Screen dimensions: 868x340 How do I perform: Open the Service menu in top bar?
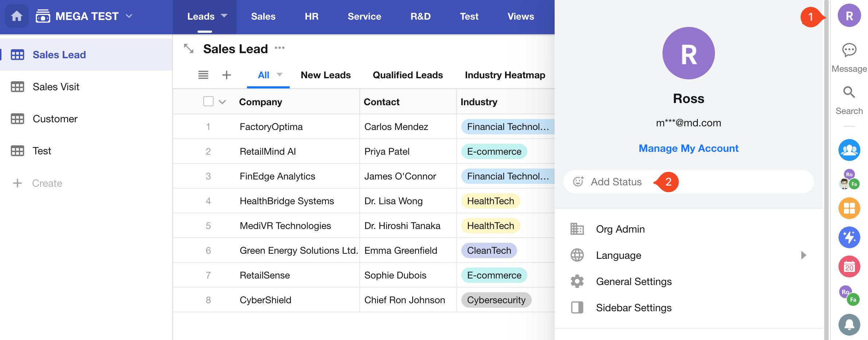coord(364,16)
